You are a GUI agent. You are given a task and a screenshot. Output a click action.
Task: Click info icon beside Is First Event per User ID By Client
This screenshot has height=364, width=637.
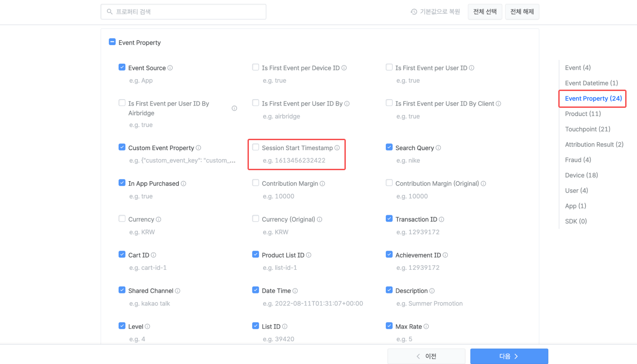[x=499, y=104]
